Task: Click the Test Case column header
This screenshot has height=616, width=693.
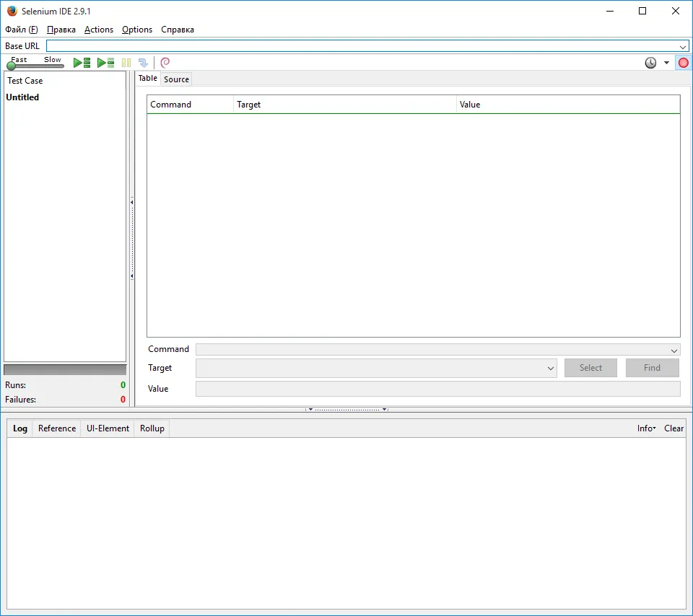Action: [65, 81]
